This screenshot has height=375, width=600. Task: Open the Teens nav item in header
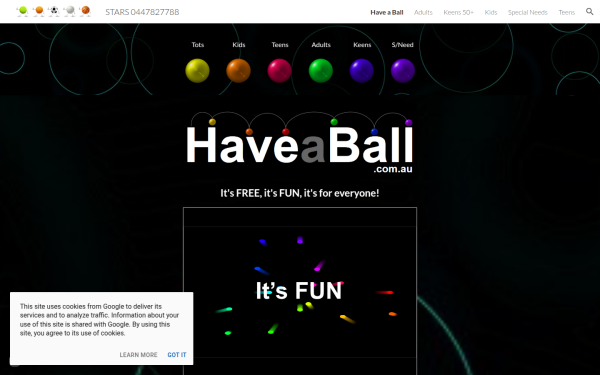[x=567, y=12]
